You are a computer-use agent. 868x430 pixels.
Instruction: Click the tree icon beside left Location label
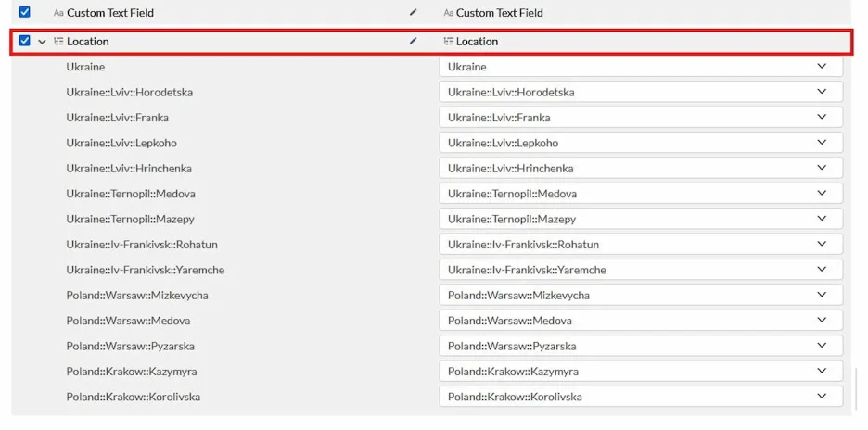(58, 41)
